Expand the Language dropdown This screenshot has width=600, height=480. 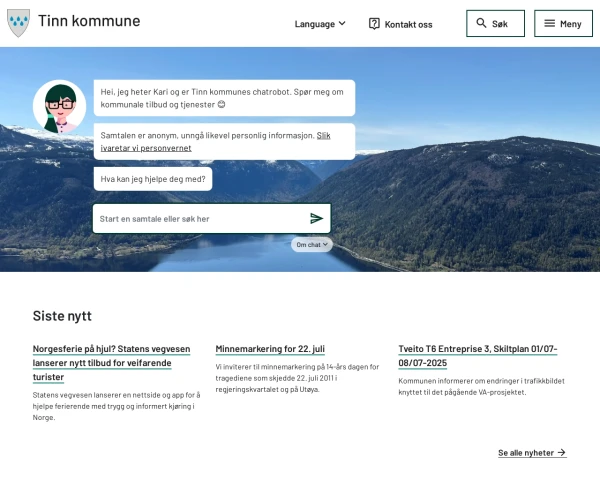[320, 24]
